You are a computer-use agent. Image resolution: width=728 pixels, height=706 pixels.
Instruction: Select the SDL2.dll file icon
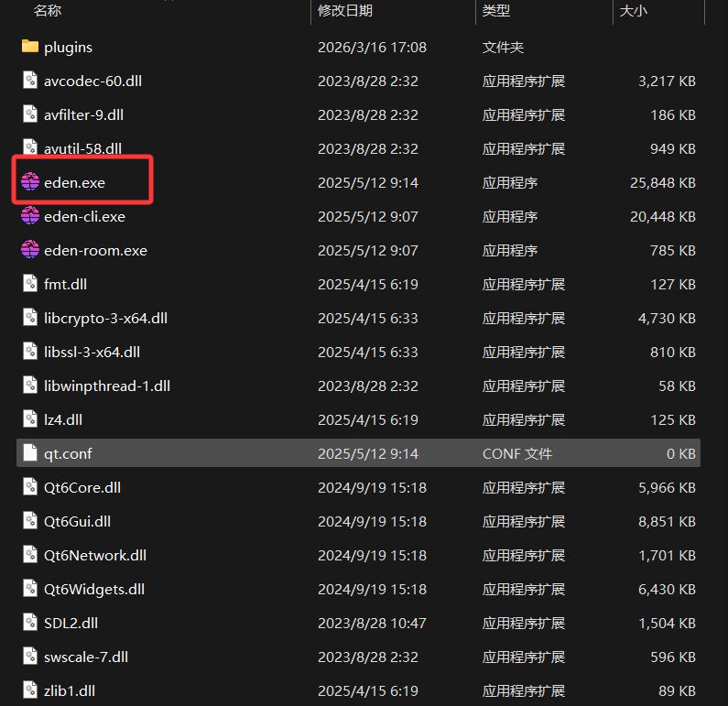click(x=31, y=623)
